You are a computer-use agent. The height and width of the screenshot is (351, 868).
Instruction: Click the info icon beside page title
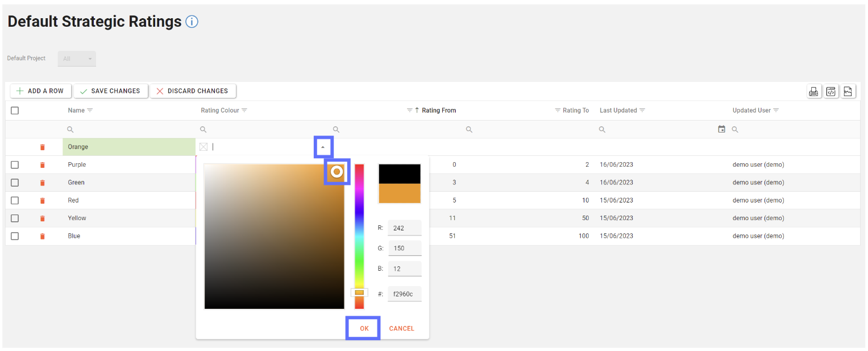(192, 22)
